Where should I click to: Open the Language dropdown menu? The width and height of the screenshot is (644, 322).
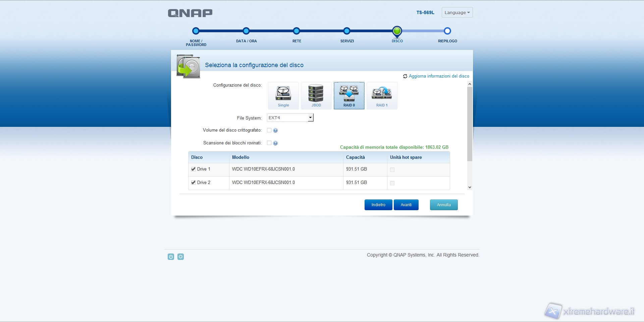(457, 13)
